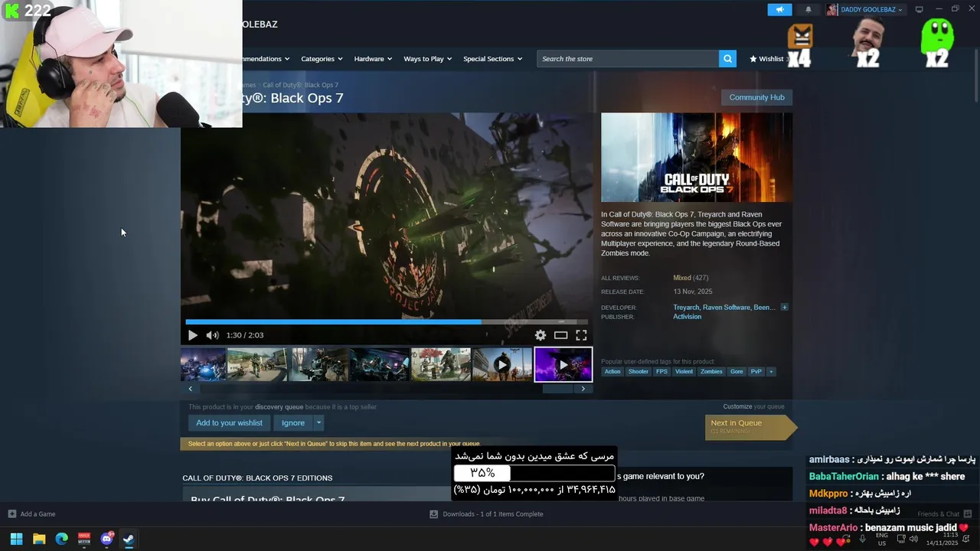The image size is (980, 551).
Task: Open the Friends & Chat icon
Action: coord(967,514)
